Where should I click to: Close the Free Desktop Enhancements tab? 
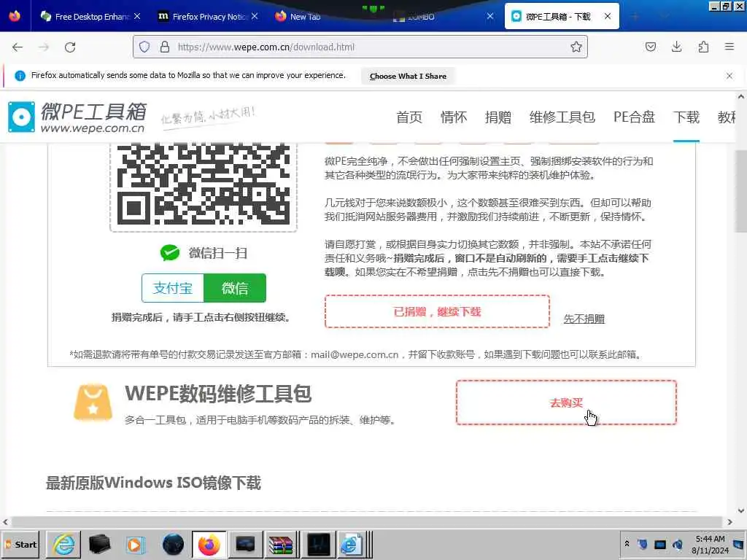coord(137,16)
